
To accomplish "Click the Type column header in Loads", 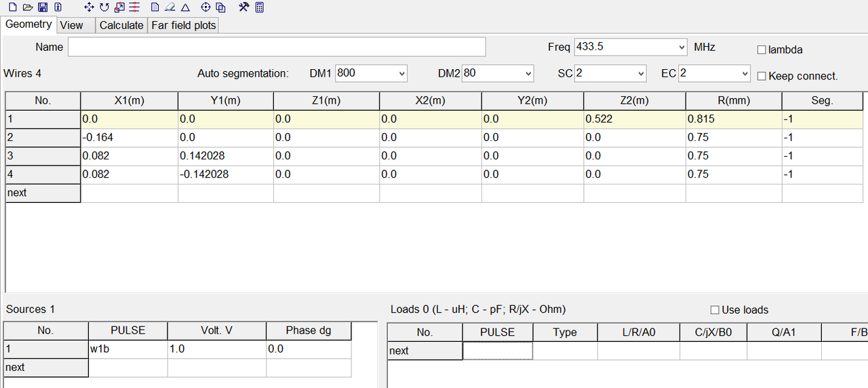I will point(565,332).
